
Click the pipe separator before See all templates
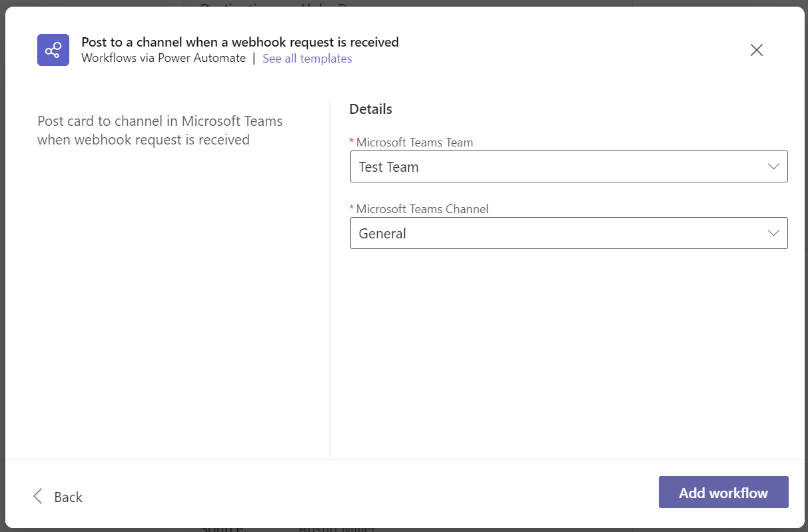click(254, 58)
